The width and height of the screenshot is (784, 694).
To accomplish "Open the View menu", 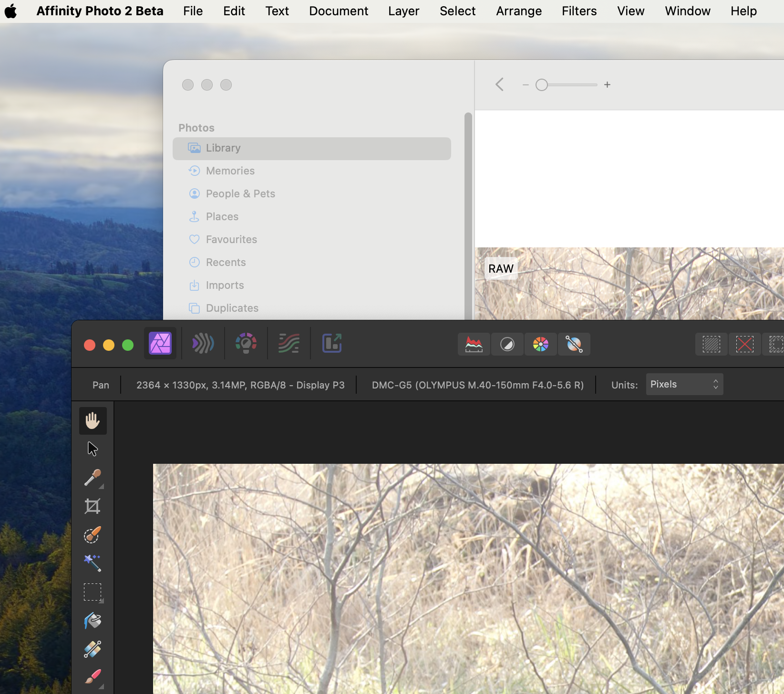I will coord(630,11).
